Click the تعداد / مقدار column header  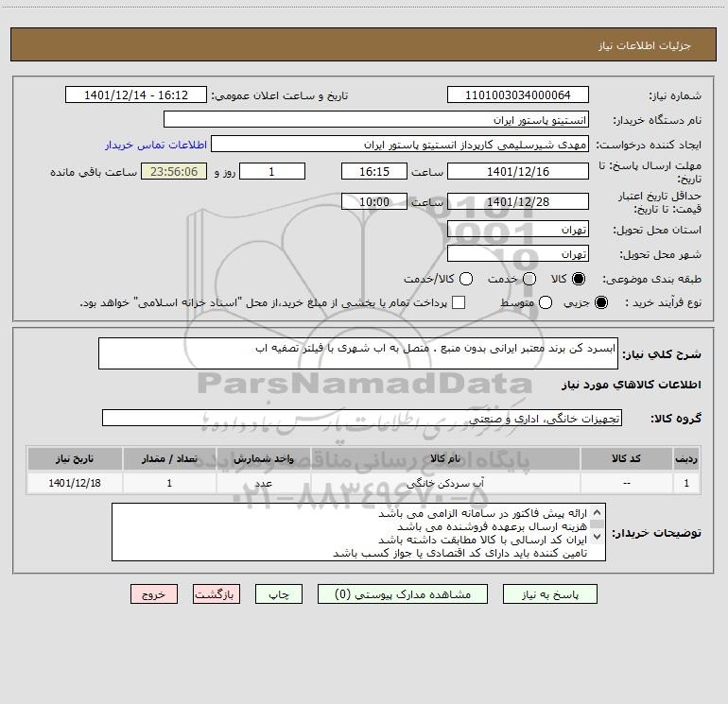[169, 458]
